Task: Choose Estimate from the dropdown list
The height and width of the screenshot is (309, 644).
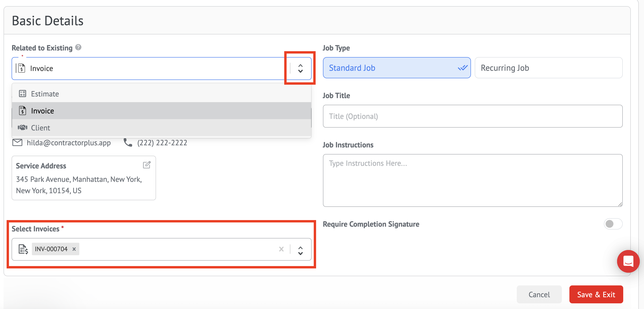Action: pos(45,94)
